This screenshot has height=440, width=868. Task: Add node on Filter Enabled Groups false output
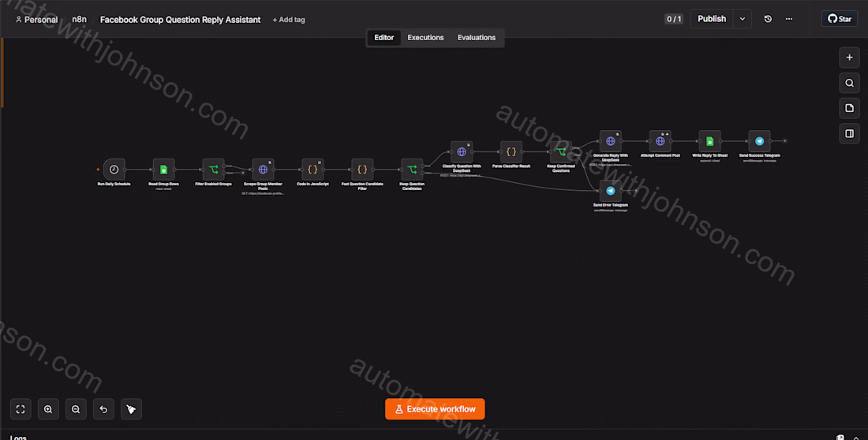coord(243,173)
